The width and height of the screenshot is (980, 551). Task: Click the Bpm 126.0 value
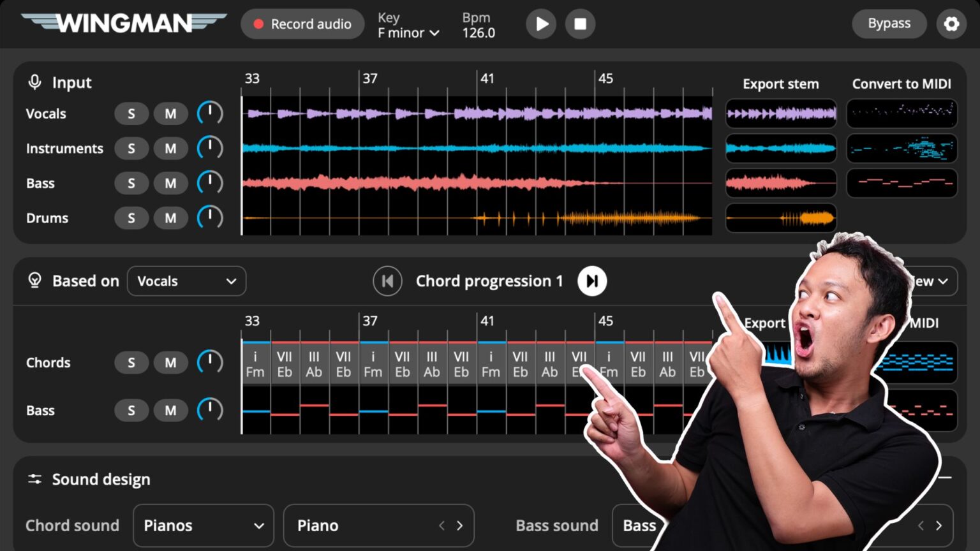pyautogui.click(x=479, y=33)
